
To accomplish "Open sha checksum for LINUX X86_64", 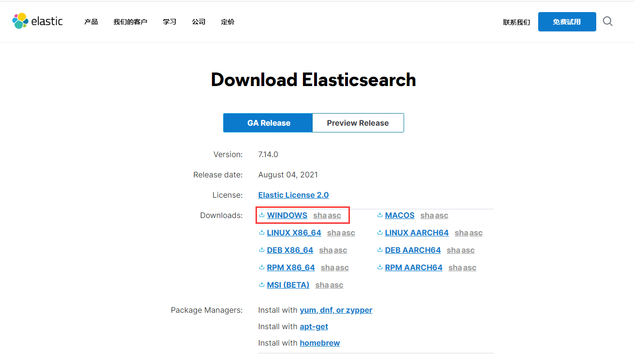I will tap(334, 233).
